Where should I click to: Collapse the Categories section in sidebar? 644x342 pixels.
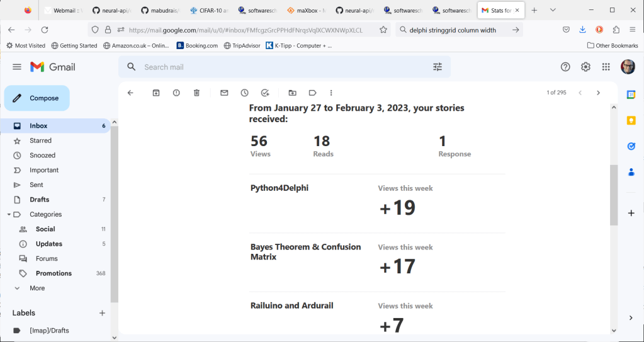pos(9,214)
